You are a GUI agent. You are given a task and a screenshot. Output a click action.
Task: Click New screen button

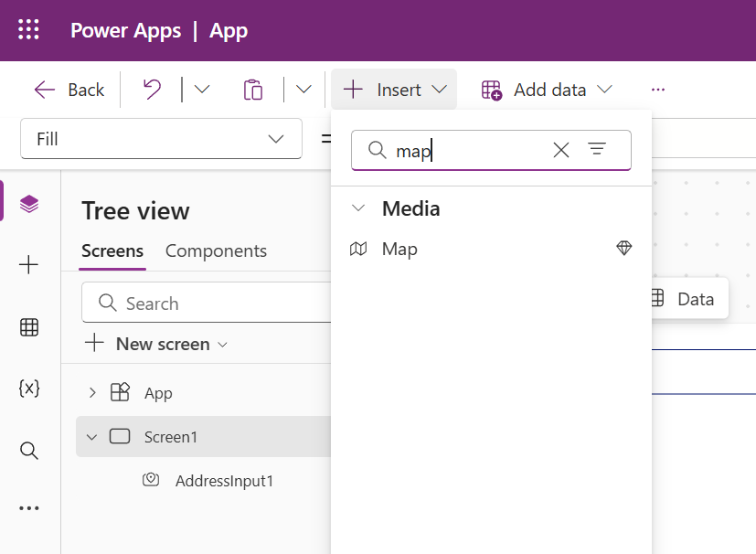156,344
